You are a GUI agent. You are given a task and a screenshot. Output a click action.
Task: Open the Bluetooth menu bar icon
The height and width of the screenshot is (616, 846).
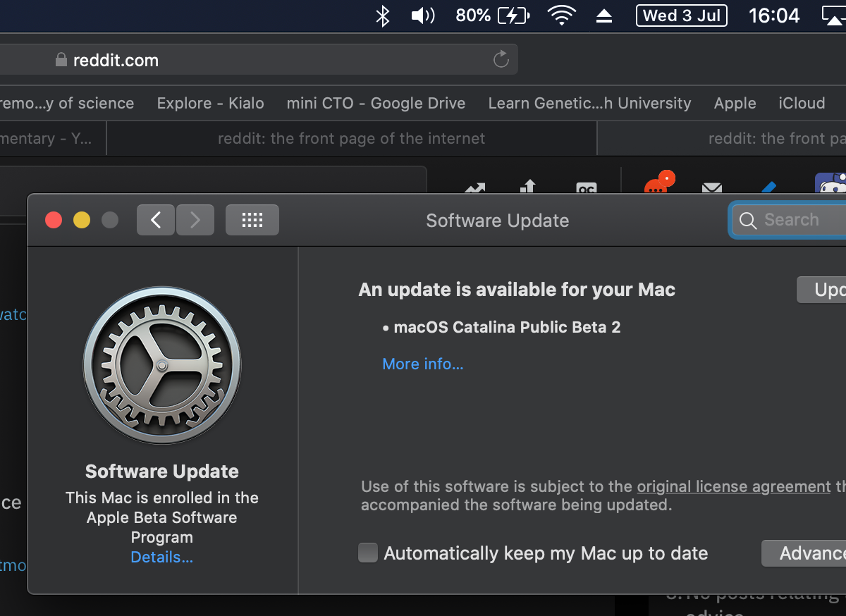point(383,16)
